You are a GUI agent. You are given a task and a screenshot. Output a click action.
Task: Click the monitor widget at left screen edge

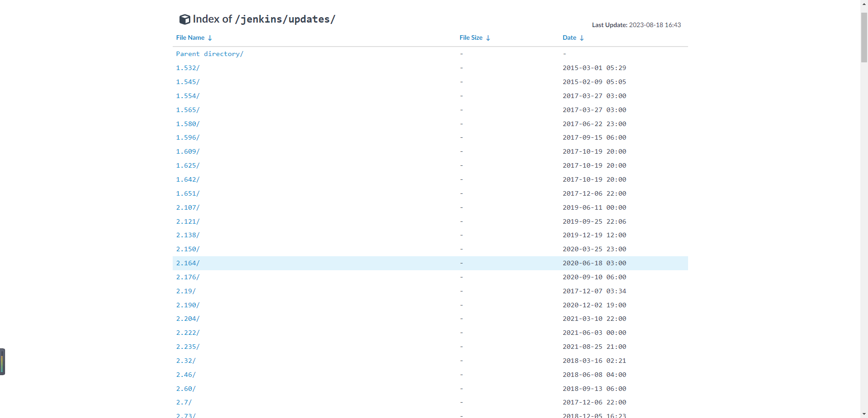[2, 362]
